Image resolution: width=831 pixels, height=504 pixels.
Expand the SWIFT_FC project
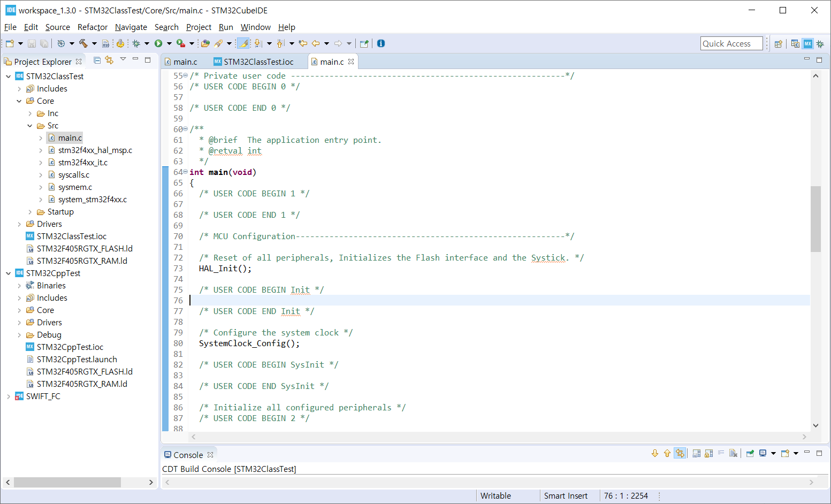8,396
